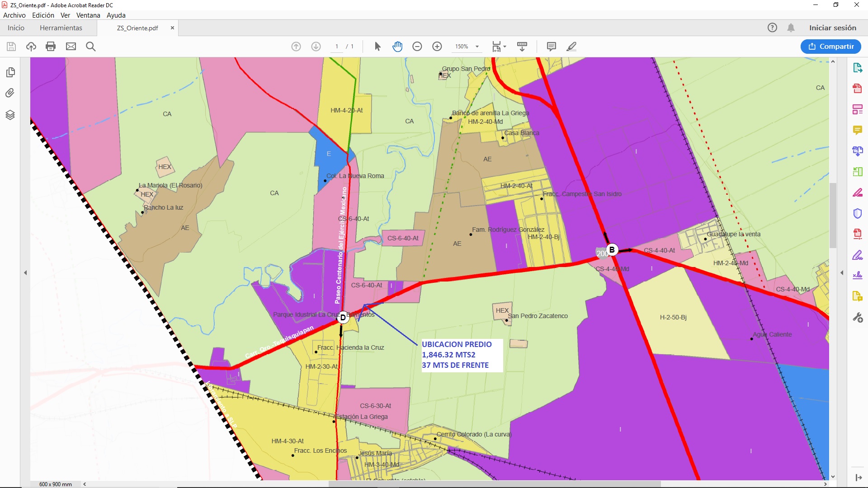868x488 pixels.
Task: Print the document with printer icon
Action: [51, 47]
